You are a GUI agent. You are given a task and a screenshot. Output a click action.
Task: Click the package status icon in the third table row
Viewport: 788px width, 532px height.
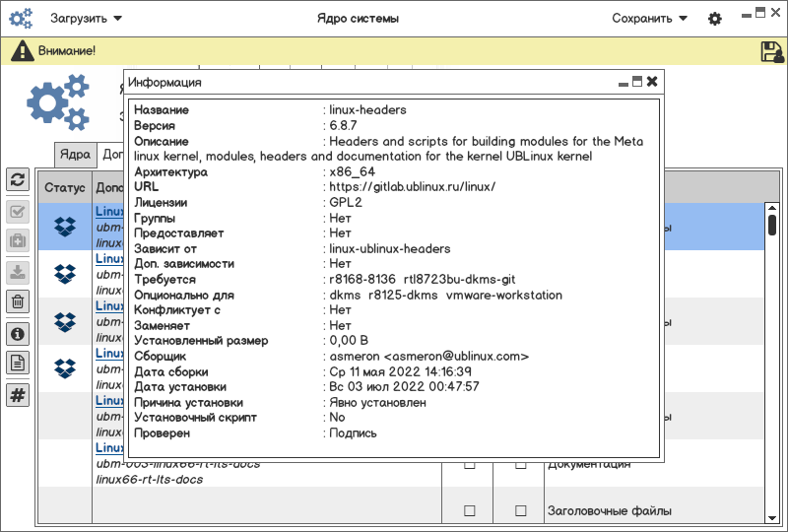65,322
